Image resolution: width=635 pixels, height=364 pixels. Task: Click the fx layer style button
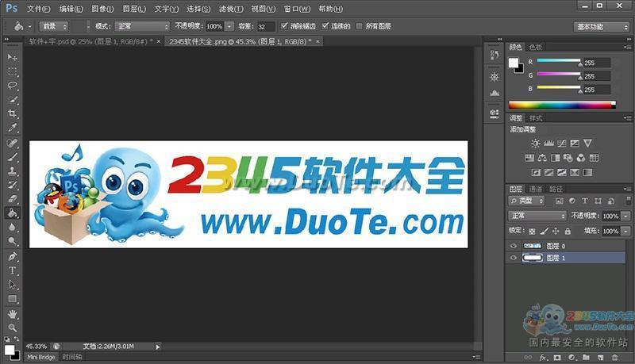pyautogui.click(x=544, y=358)
